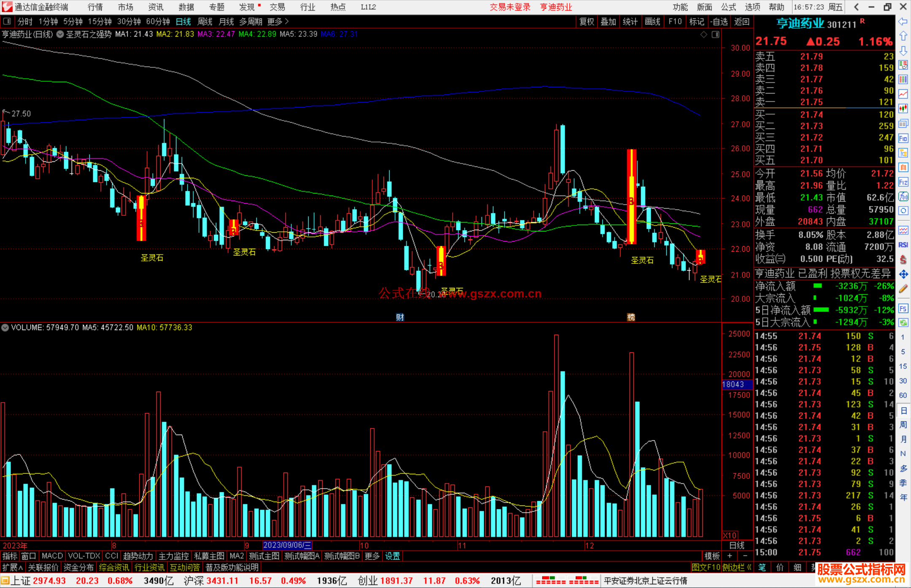Viewport: 911px width, 588px height.
Task: Click the orange document icon in sidebar
Action: point(903,167)
